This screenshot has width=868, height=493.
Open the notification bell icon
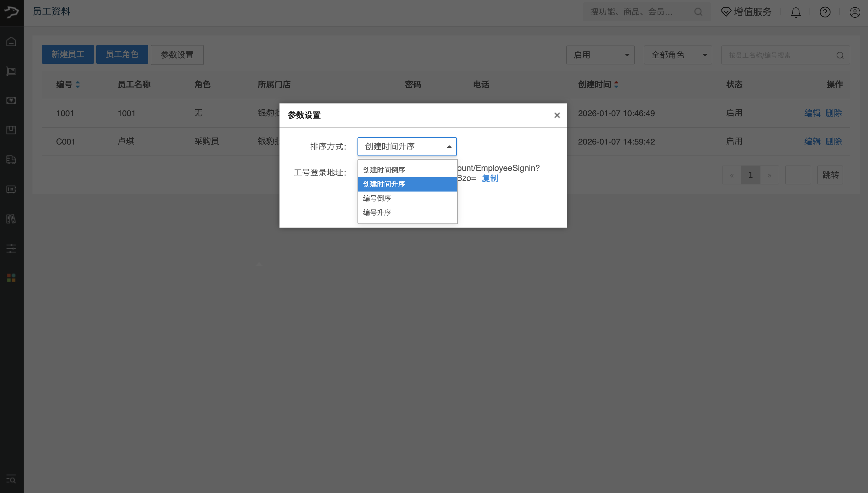click(795, 12)
